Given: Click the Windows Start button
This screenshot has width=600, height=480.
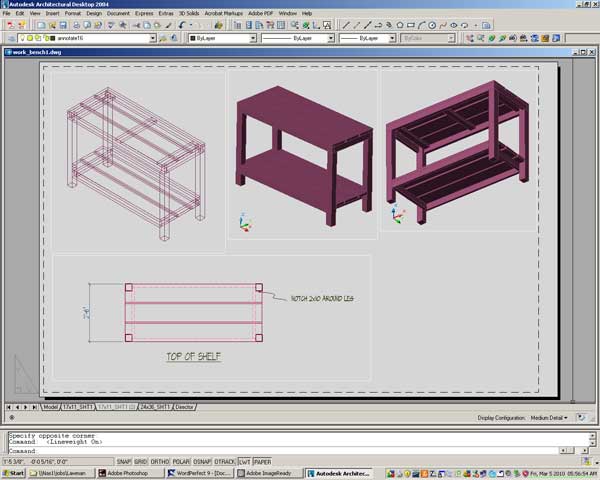Looking at the screenshot, I should point(14,473).
